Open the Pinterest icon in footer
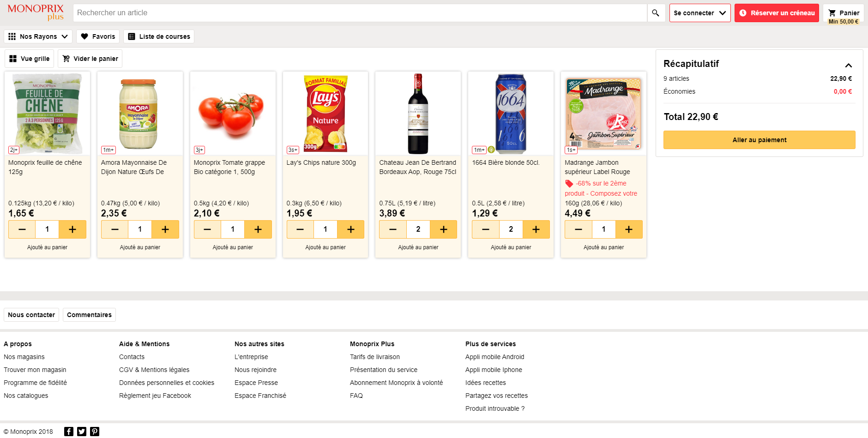 95,432
